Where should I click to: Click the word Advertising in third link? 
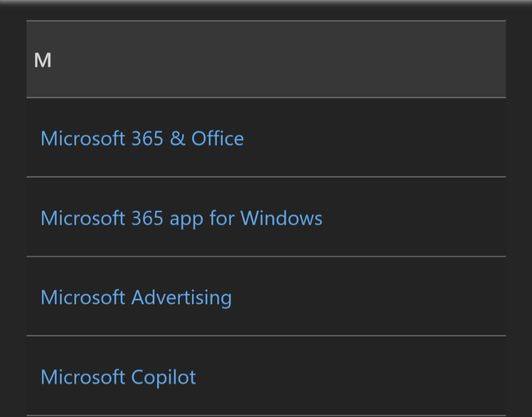(x=182, y=298)
